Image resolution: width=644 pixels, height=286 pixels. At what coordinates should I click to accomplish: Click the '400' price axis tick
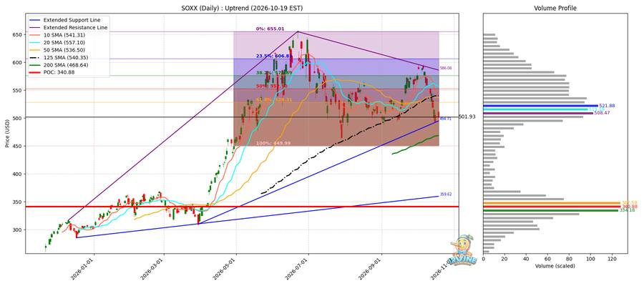[x=19, y=174]
